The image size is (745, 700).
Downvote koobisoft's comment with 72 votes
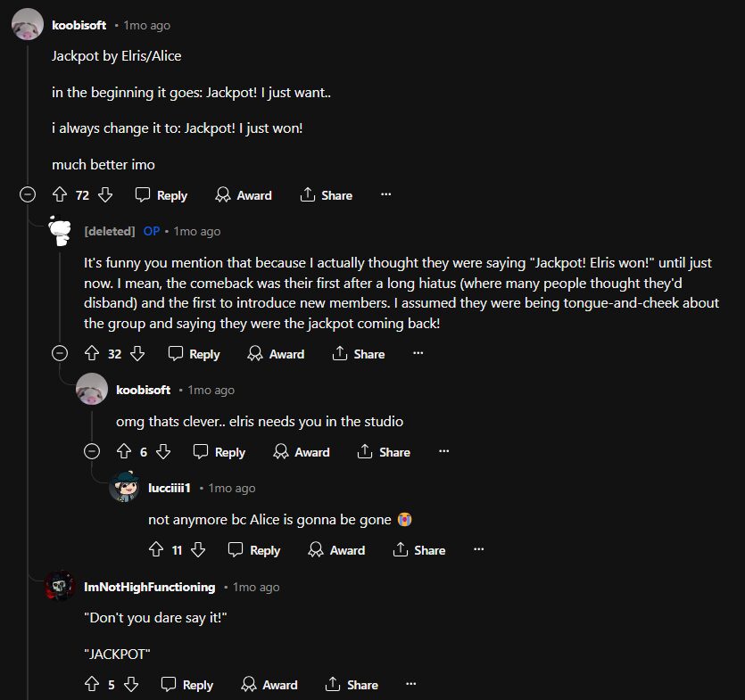[104, 195]
